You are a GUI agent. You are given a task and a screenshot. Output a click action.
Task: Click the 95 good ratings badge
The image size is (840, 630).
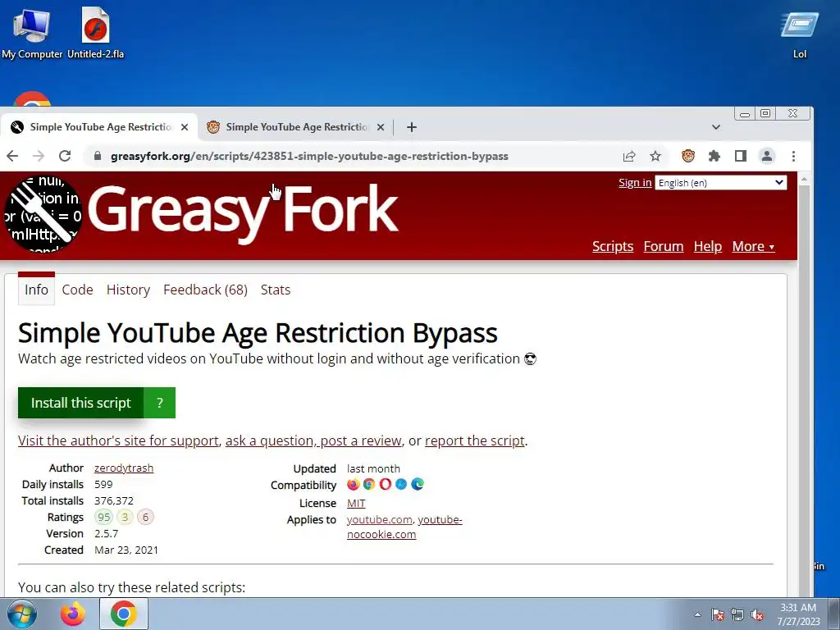pos(104,518)
